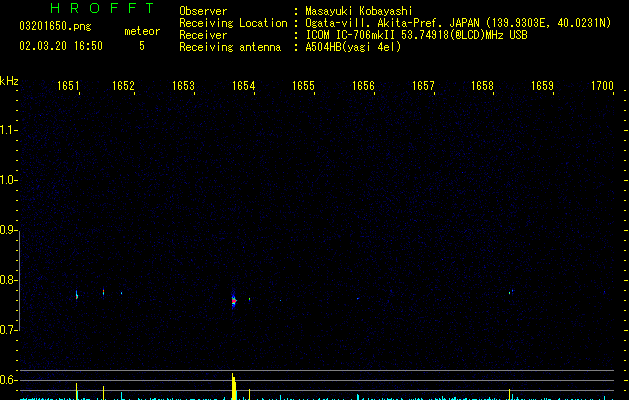Select the file name 03201650.png
The height and width of the screenshot is (400, 629).
[x=55, y=26]
